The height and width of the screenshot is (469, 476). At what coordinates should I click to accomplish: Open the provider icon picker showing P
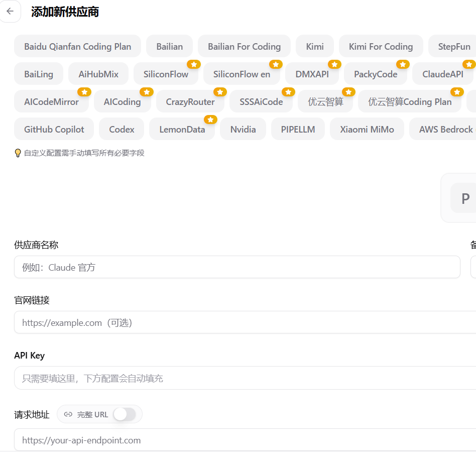pyautogui.click(x=463, y=198)
